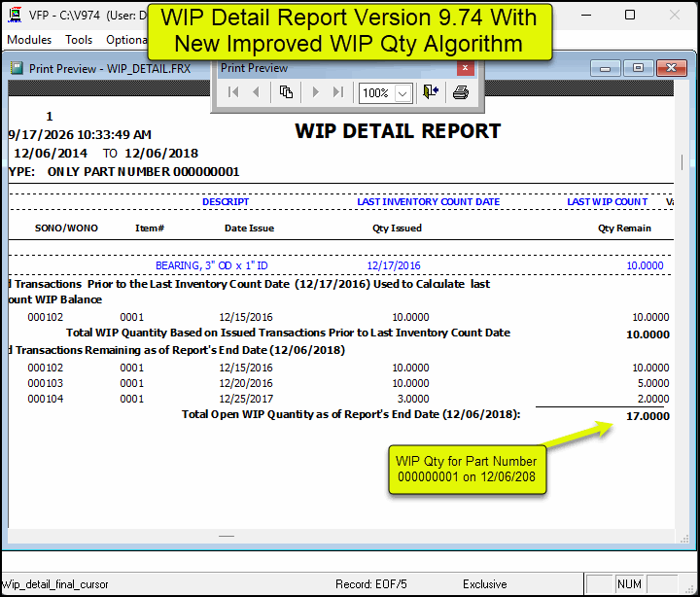Open the 100% zoom dropdown
The width and height of the screenshot is (700, 597).
click(x=402, y=93)
